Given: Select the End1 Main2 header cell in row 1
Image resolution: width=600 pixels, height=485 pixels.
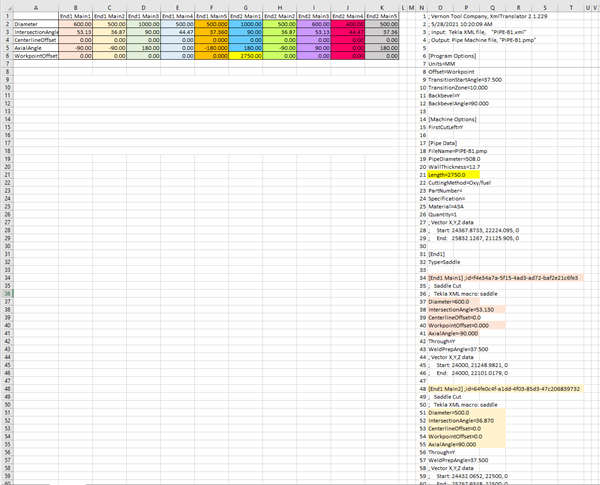Looking at the screenshot, I should (109, 16).
